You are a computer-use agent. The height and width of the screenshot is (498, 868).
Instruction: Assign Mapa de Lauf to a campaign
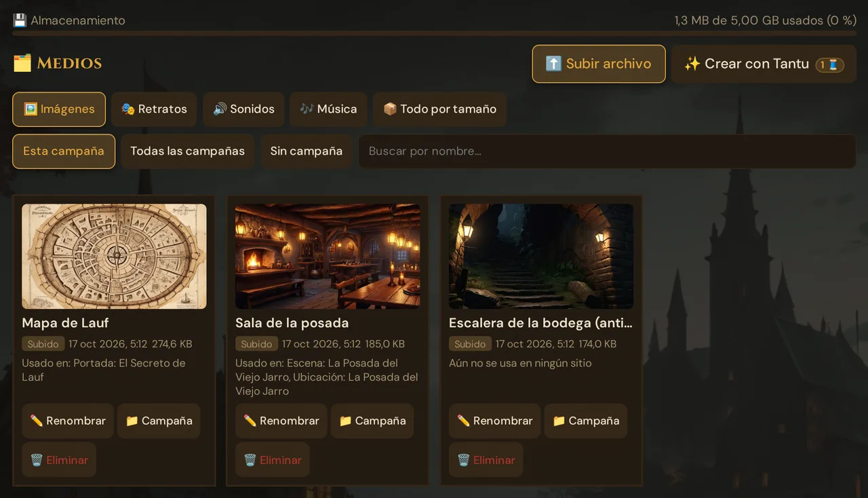pyautogui.click(x=159, y=421)
